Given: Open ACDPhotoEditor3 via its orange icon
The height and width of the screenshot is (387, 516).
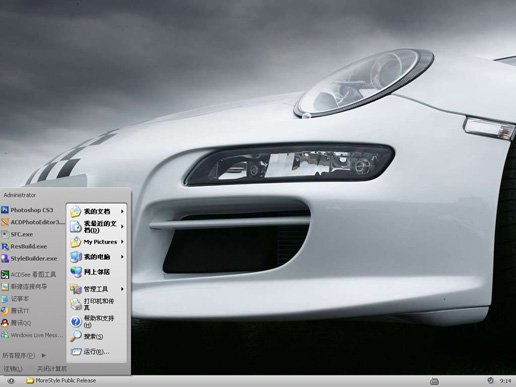Looking at the screenshot, I should point(5,222).
